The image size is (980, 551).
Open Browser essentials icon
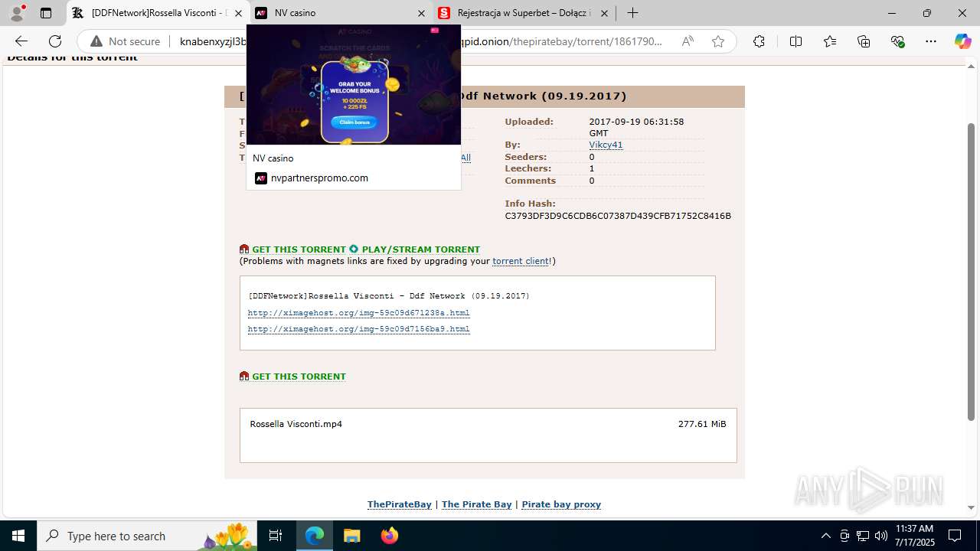point(897,41)
